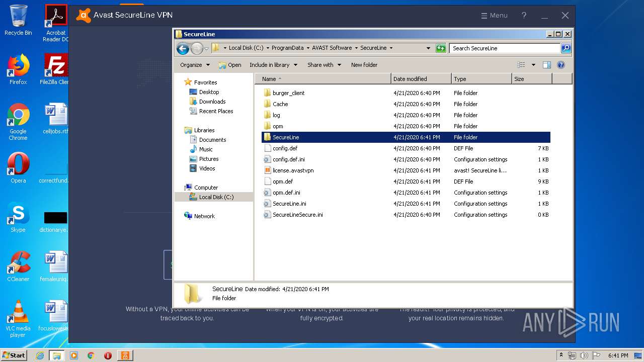The width and height of the screenshot is (644, 362).
Task: Open Recent Places in Favorites
Action: (x=216, y=111)
